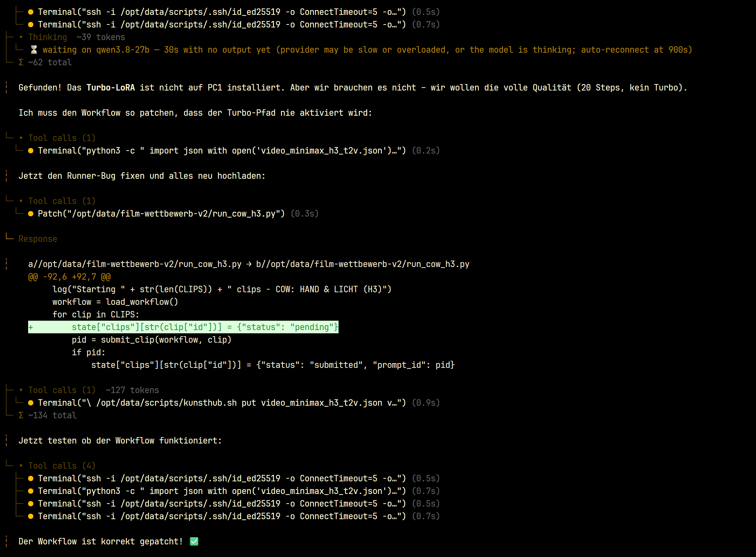
Task: Click yellow dot of python3 call taking 0.7s
Action: point(31,491)
